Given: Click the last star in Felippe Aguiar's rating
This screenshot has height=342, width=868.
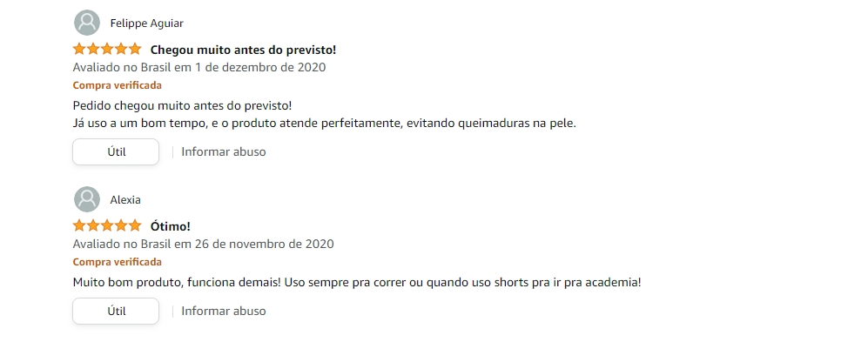Looking at the screenshot, I should point(135,50).
